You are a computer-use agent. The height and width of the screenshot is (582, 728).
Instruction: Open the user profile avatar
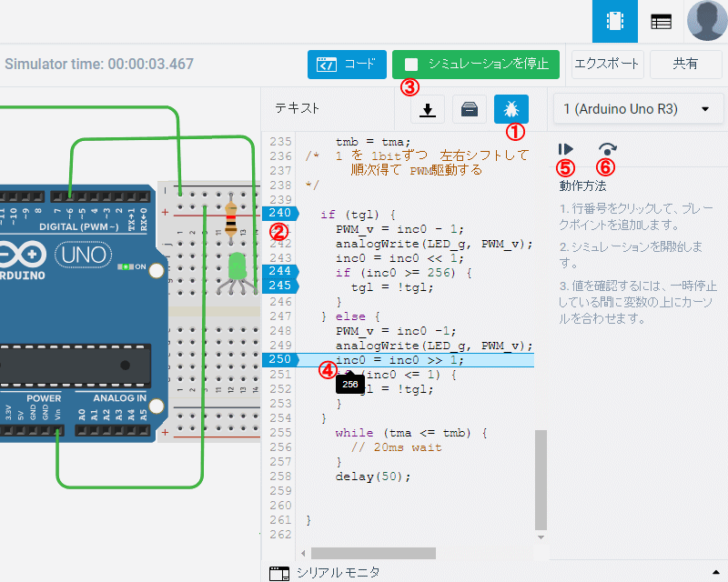pos(707,22)
